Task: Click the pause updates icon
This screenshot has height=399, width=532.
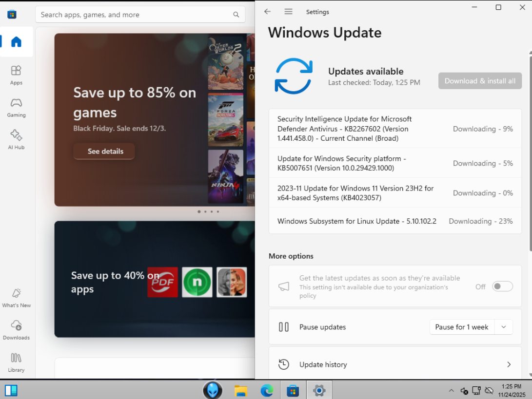Action: 284,327
